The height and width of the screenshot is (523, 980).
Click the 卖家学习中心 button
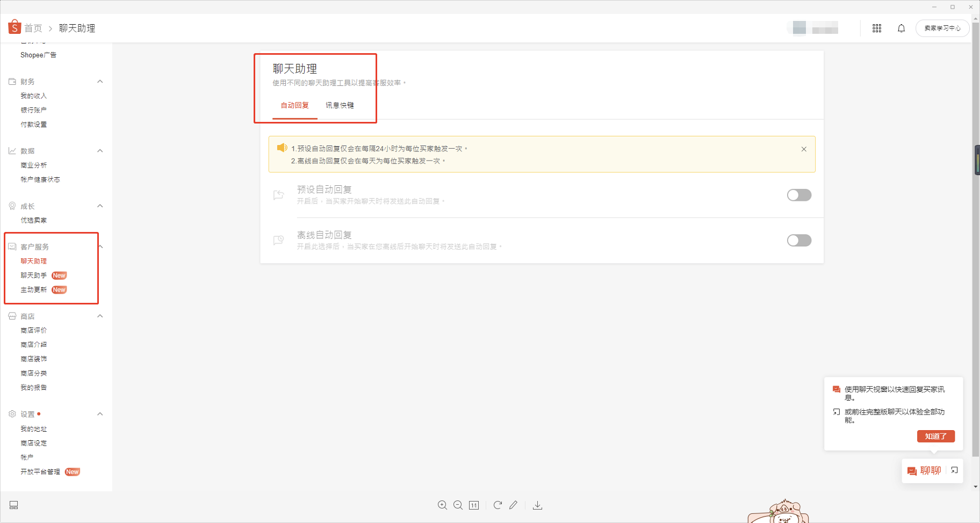(942, 28)
